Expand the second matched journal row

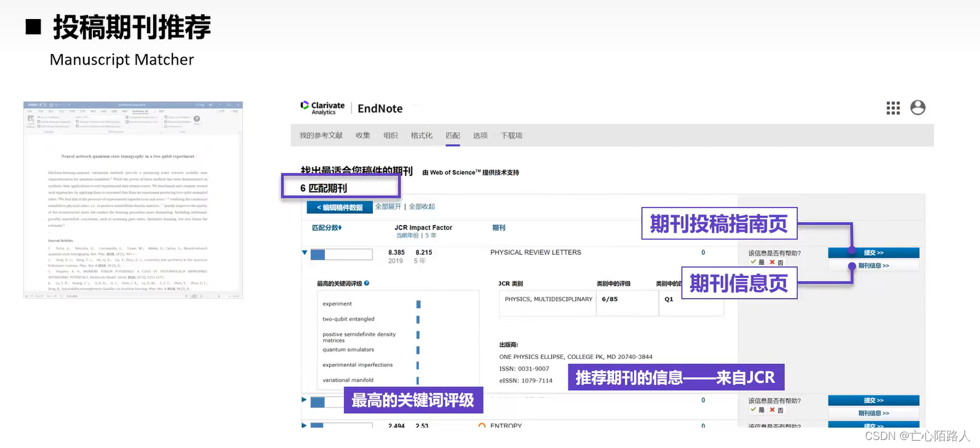point(304,400)
